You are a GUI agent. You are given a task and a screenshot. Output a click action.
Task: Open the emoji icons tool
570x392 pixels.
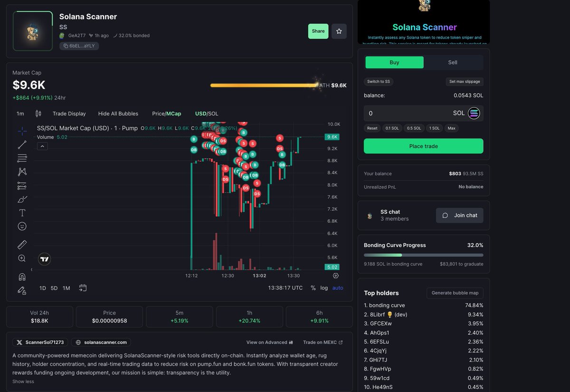22,227
